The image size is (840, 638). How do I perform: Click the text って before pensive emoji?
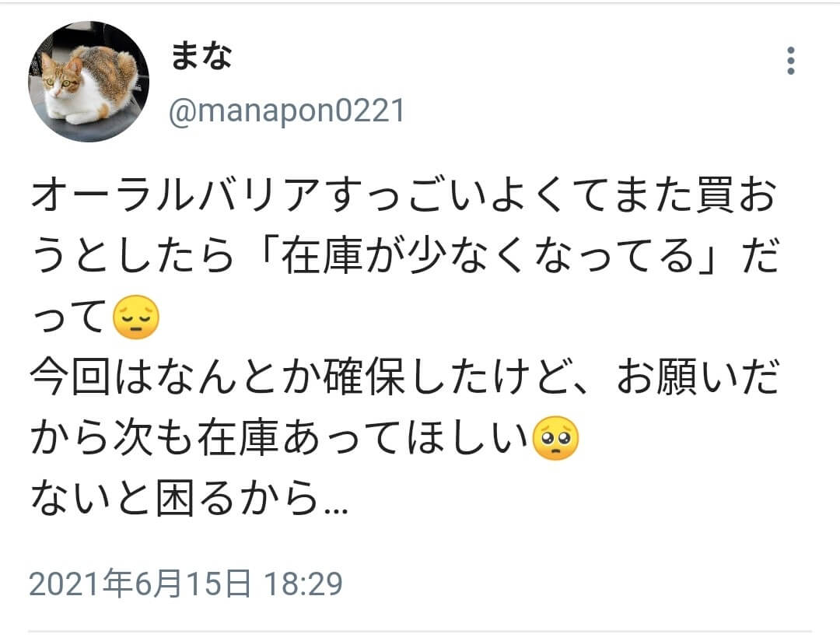68,317
